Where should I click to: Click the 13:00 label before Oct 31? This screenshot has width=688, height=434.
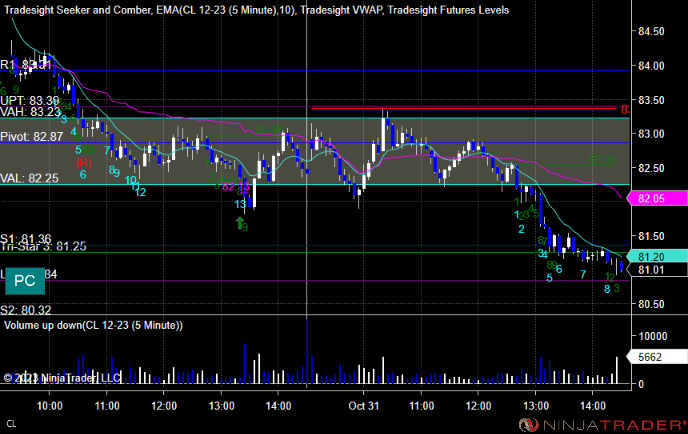(x=221, y=405)
